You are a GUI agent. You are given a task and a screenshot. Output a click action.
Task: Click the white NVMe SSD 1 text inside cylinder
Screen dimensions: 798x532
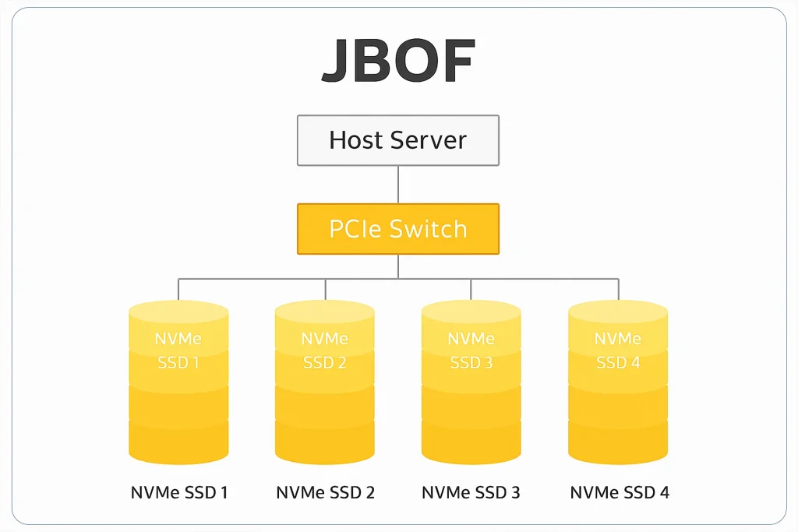[x=178, y=351]
